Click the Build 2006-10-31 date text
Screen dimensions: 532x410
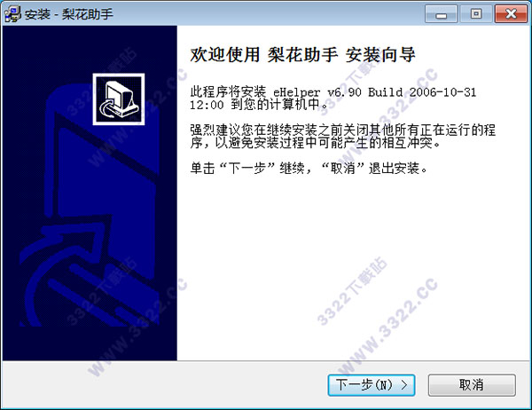422,92
